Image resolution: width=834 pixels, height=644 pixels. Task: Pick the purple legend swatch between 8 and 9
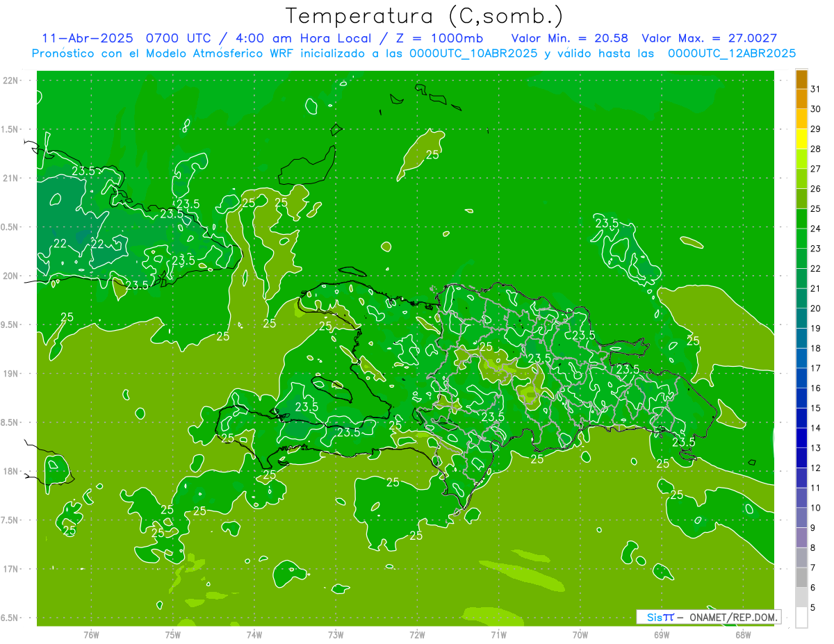tap(801, 538)
